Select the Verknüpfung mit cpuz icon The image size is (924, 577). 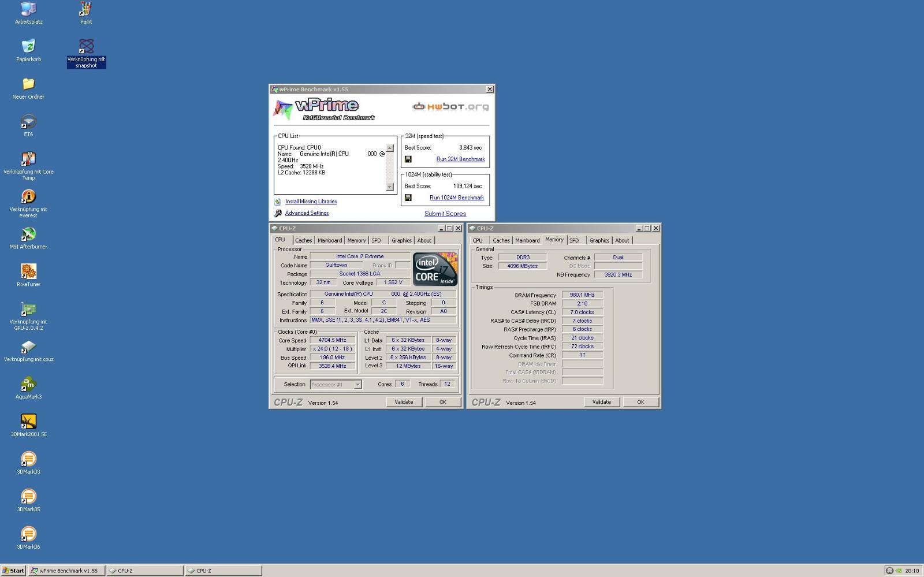[28, 347]
